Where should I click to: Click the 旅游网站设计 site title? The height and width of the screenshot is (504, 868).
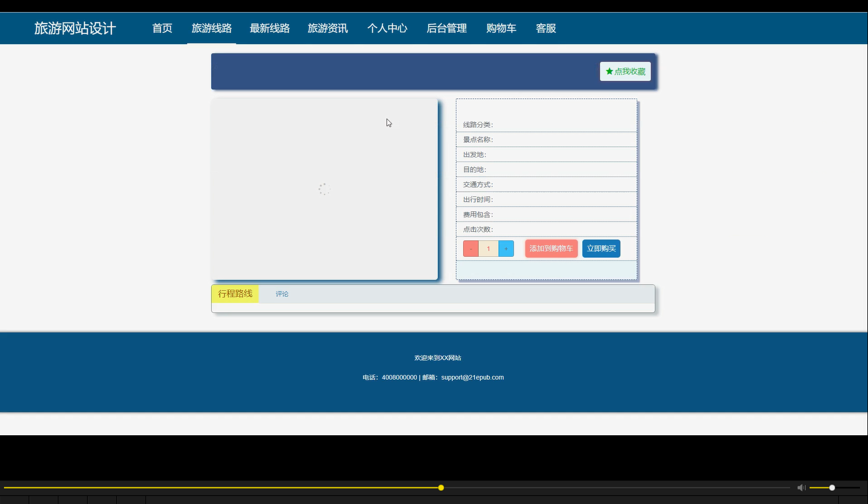pos(74,27)
